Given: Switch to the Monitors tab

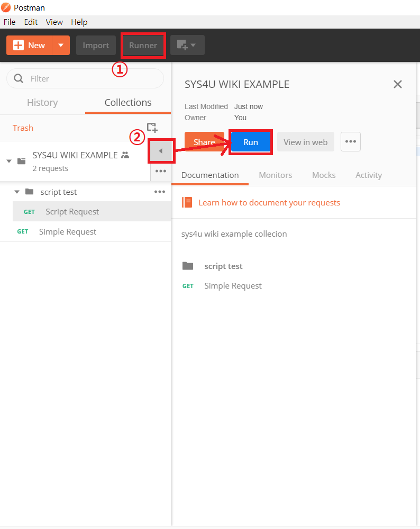Looking at the screenshot, I should pos(276,175).
